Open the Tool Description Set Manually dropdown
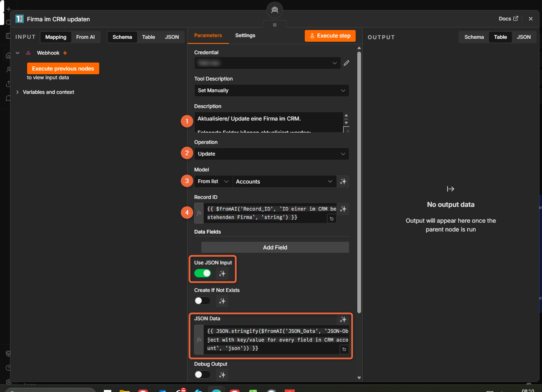Screen dimensions: 542x392 tap(271, 90)
